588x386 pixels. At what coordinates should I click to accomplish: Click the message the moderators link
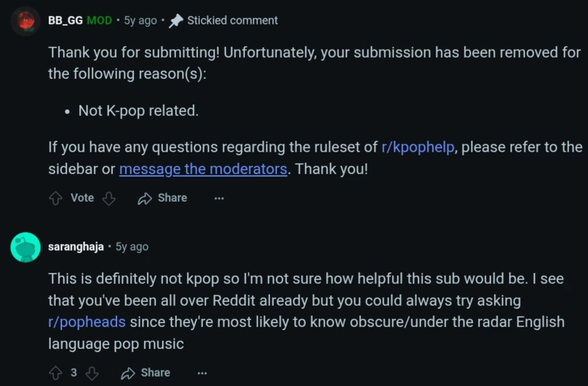pyautogui.click(x=203, y=169)
